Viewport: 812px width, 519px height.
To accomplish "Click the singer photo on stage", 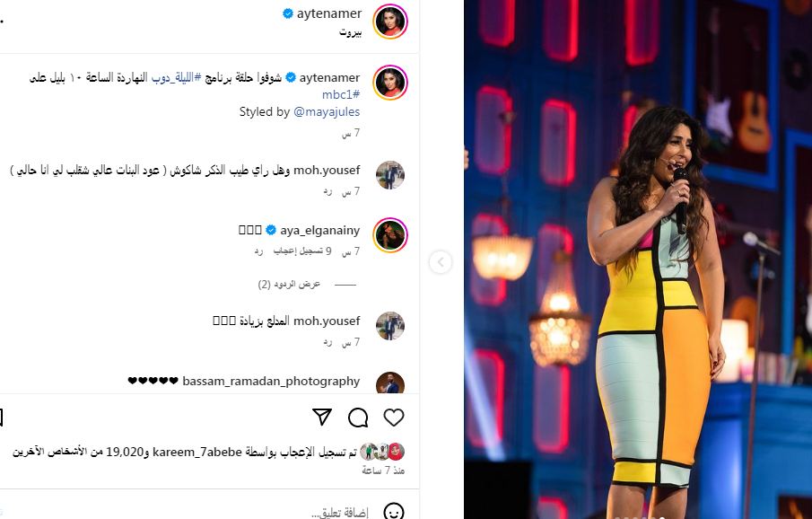I will point(637,259).
